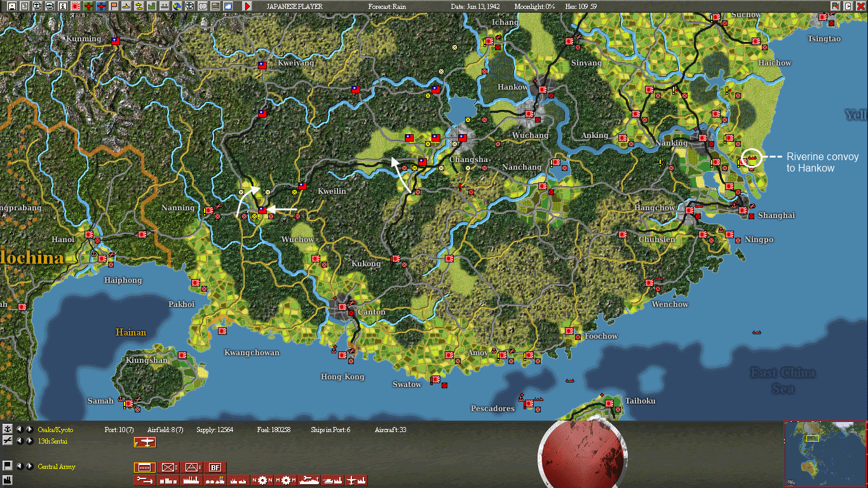Select the Japanese unit at Foochow

coord(569,330)
